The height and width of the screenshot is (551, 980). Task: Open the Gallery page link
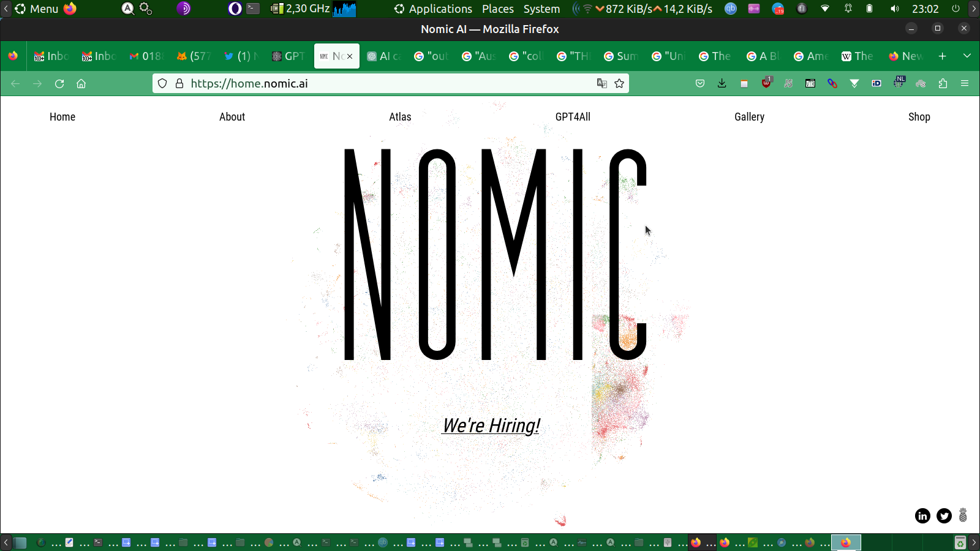(749, 117)
